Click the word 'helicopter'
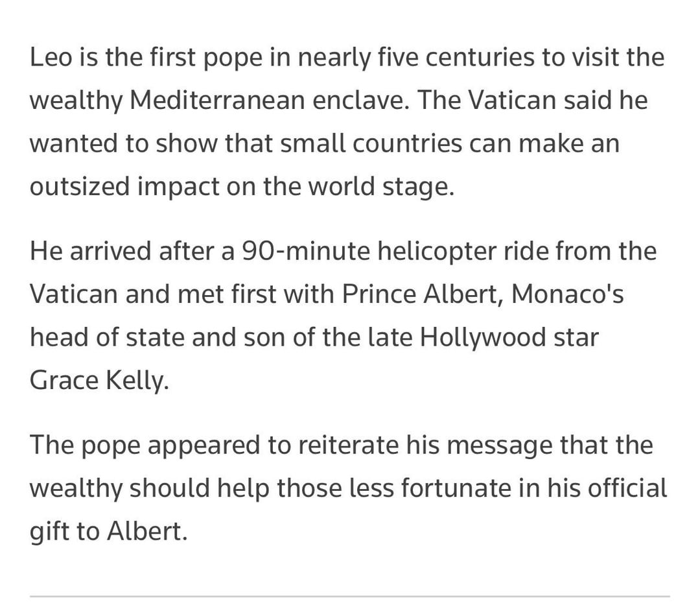Viewport: 700px width, 607px height. [441, 252]
